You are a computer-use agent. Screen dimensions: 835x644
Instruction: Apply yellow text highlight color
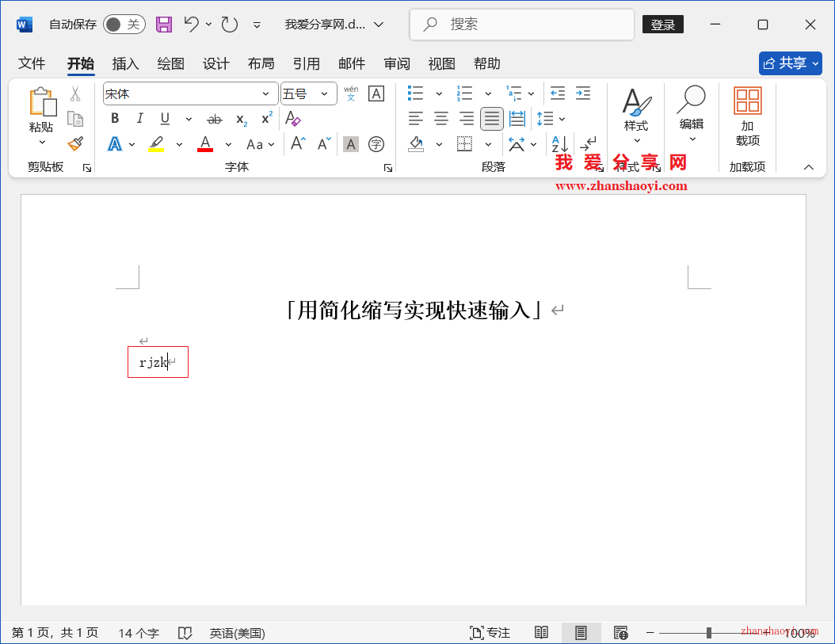point(156,144)
